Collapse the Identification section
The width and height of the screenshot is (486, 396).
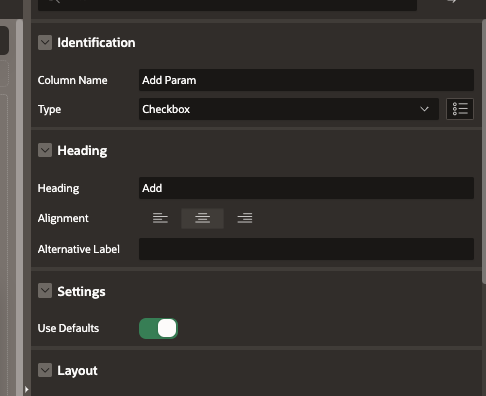(x=45, y=43)
